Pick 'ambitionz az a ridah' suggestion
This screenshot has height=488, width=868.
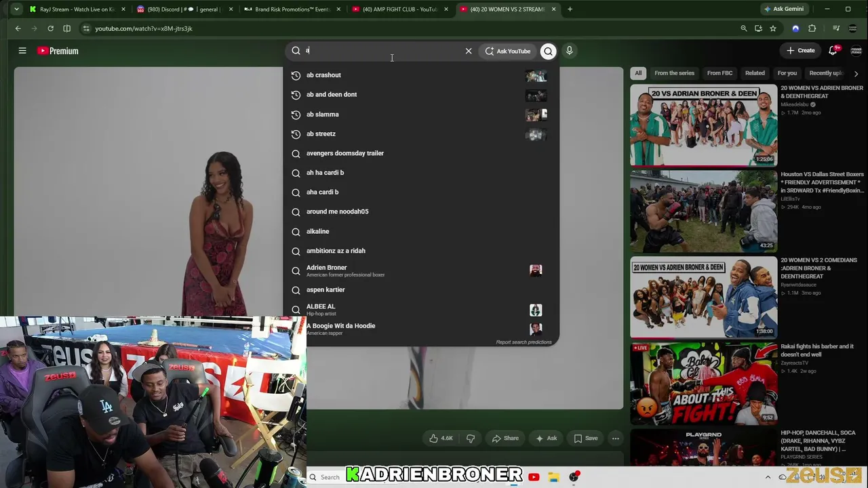[x=421, y=251]
